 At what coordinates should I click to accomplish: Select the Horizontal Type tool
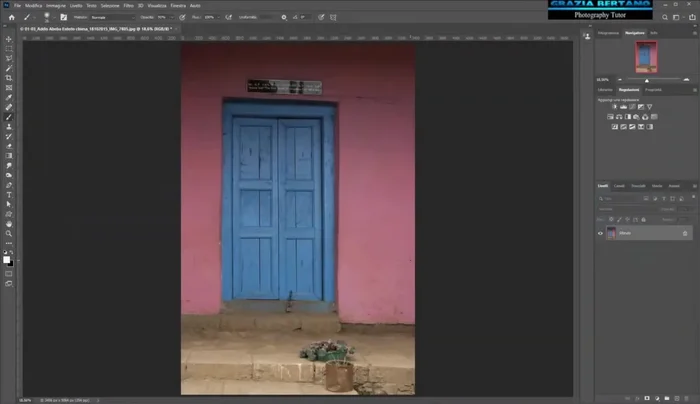[x=8, y=194]
